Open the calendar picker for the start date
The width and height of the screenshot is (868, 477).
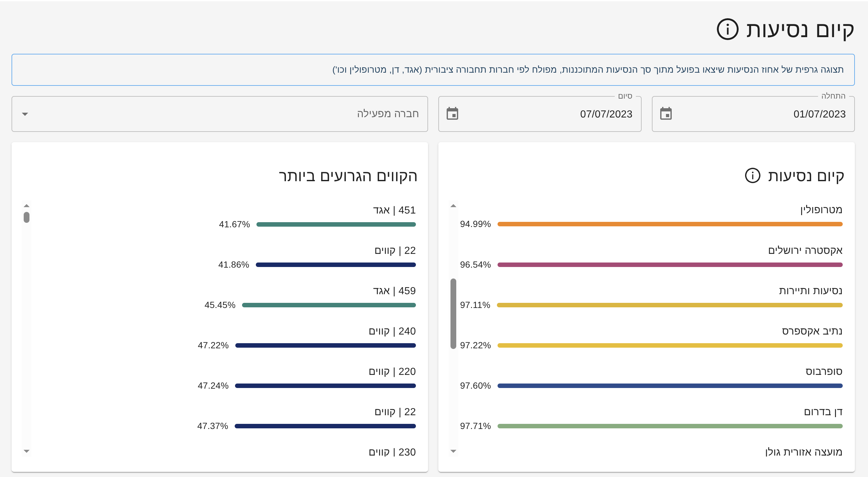point(666,114)
